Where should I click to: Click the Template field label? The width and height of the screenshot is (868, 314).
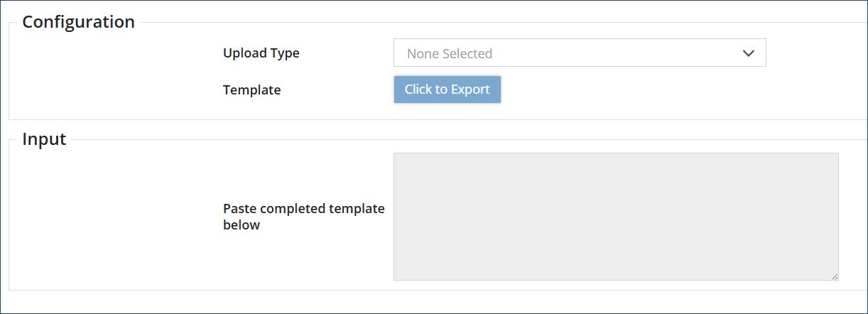click(251, 90)
